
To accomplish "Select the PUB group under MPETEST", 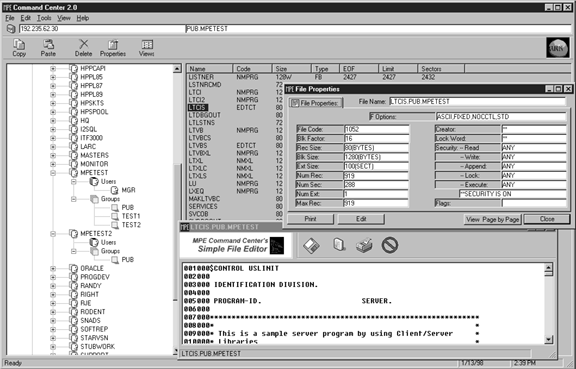I will pos(127,207).
